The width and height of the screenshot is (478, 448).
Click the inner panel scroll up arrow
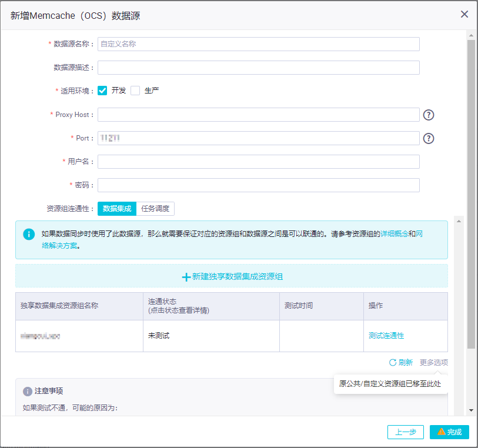[459, 221]
